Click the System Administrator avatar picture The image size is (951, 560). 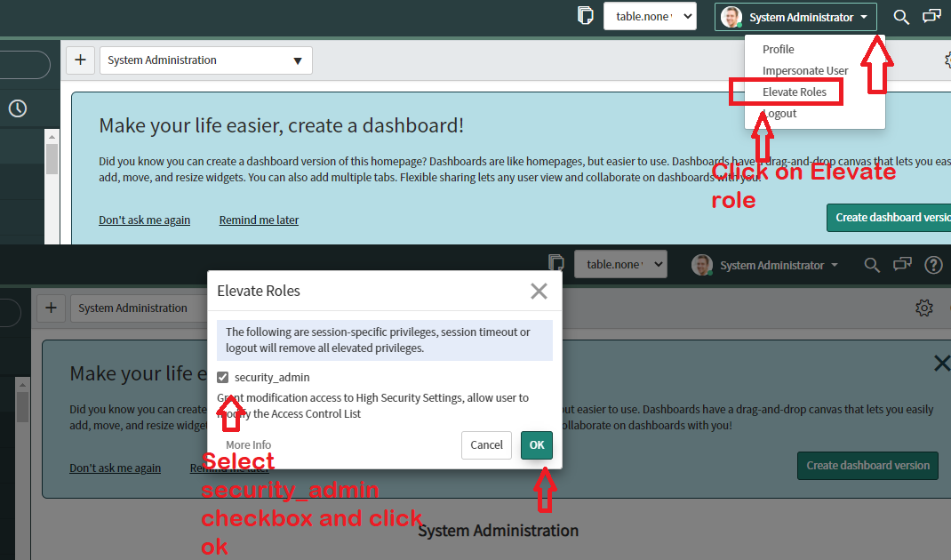click(x=731, y=16)
